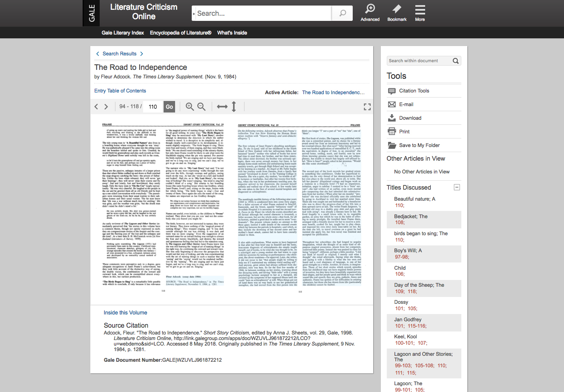Open Advanced search icon
The height and width of the screenshot is (392, 564).
tap(370, 9)
